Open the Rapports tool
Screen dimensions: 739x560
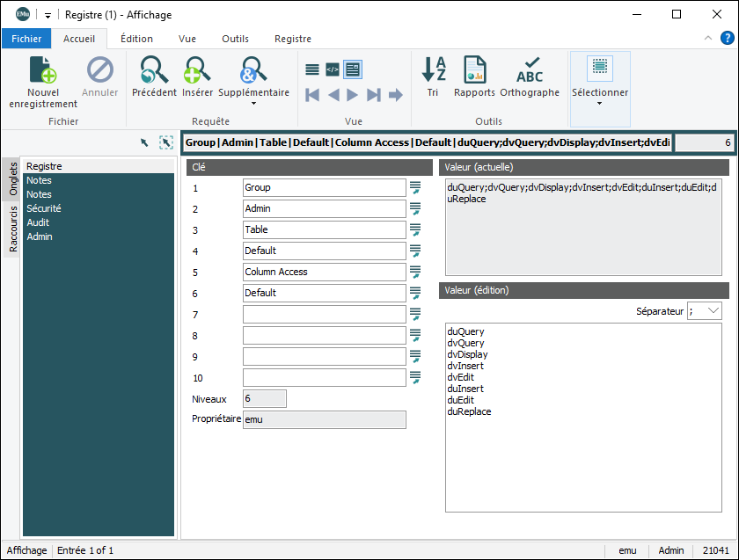[474, 70]
